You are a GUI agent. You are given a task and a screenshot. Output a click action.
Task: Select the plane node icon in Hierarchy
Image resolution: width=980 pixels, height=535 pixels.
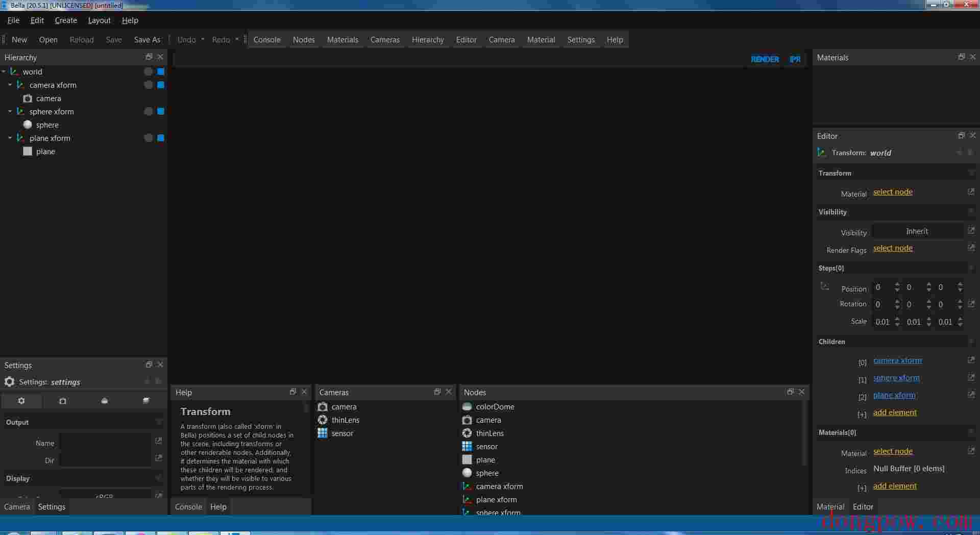[28, 152]
